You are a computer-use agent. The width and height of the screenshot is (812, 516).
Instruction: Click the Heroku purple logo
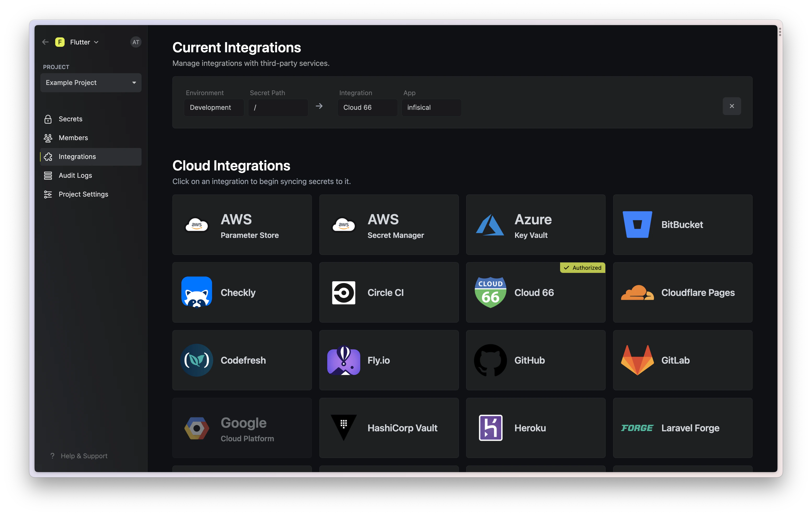(x=491, y=428)
